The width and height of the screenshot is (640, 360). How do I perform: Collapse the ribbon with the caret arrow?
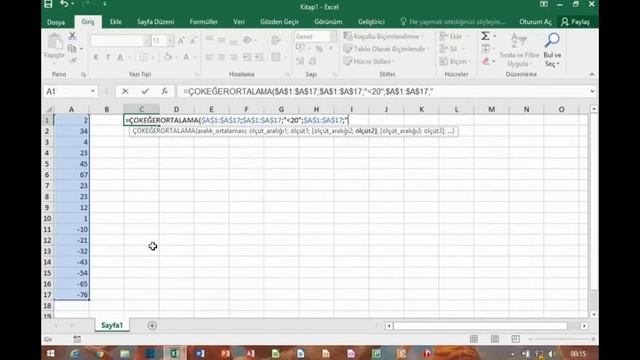(x=592, y=74)
